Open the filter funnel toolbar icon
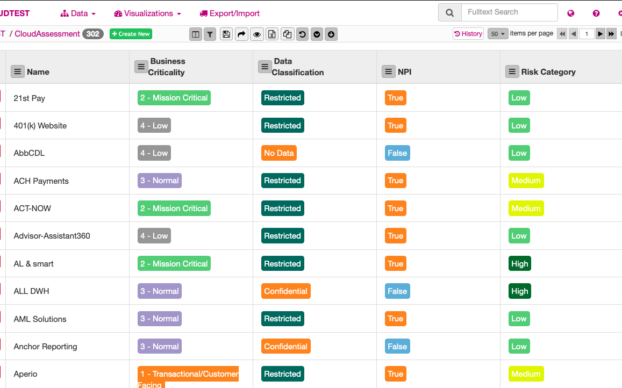This screenshot has width=622, height=388. coord(210,34)
